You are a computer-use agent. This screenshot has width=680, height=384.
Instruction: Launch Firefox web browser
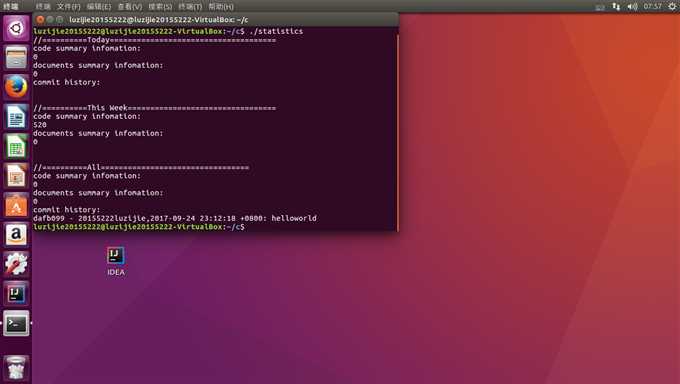coord(16,87)
